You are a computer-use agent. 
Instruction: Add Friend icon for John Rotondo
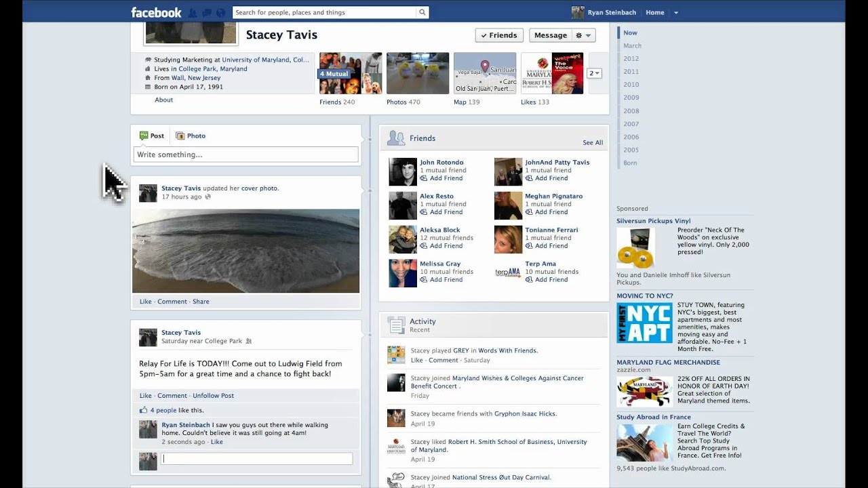[423, 178]
